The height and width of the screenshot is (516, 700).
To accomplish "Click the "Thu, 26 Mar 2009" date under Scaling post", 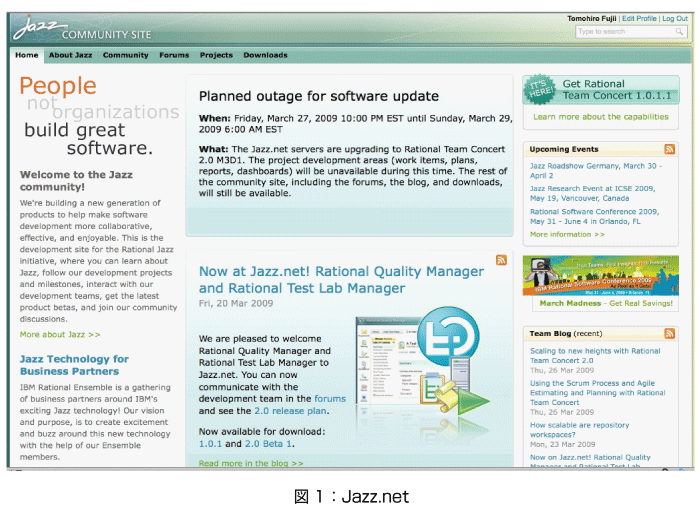I will click(x=562, y=370).
